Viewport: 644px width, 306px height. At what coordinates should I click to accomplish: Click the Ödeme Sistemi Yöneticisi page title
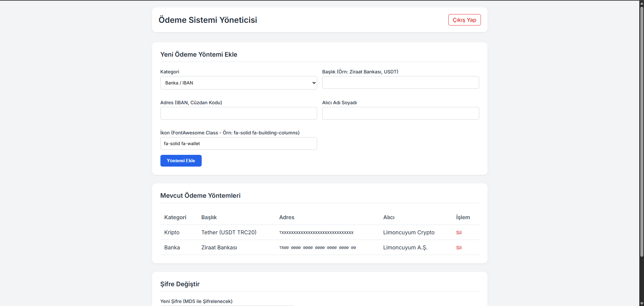pos(208,20)
